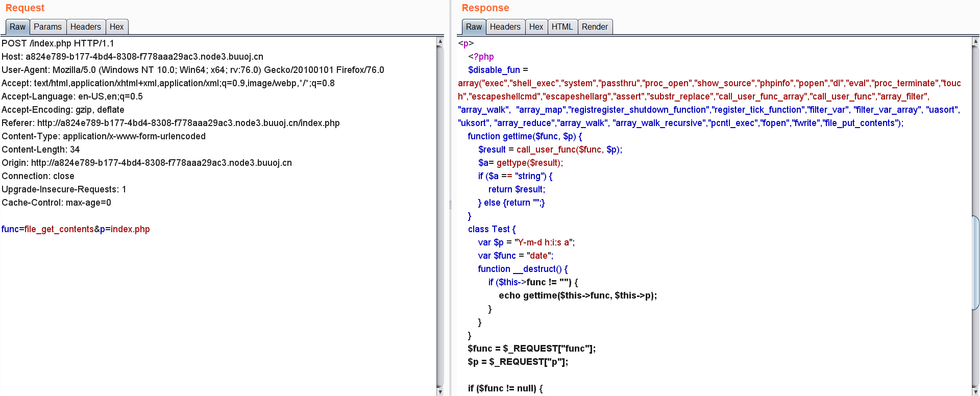980x396 pixels.
Task: Click the call_user_func($func, $p) line
Action: coord(550,150)
